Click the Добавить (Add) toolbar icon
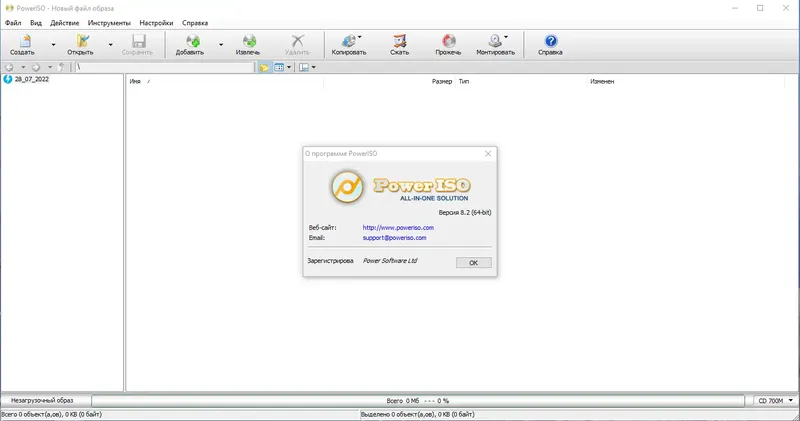This screenshot has height=421, width=800. [192, 41]
